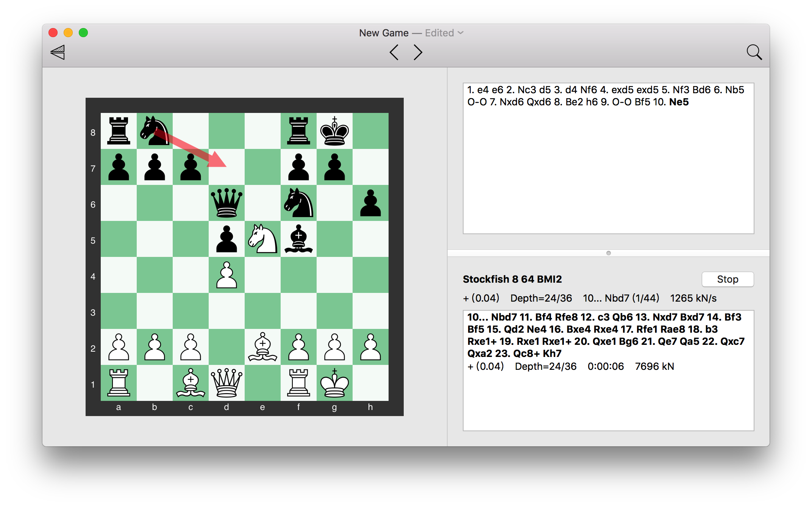This screenshot has width=812, height=507.
Task: Click the New Game window title
Action: [384, 33]
